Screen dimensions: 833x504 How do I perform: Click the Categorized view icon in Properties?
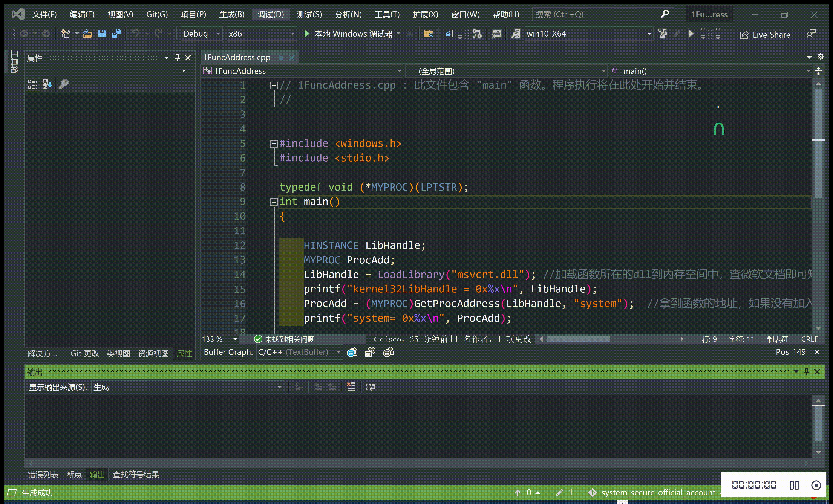pyautogui.click(x=32, y=84)
